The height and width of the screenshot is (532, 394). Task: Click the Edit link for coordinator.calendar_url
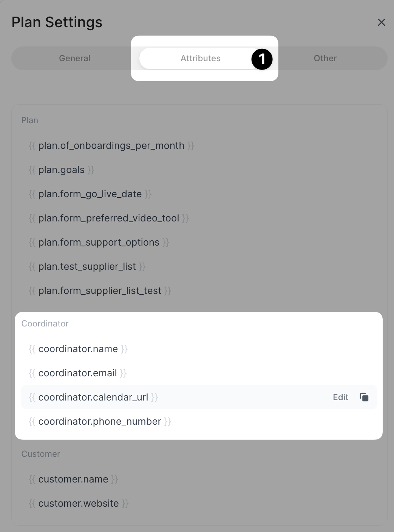click(340, 397)
